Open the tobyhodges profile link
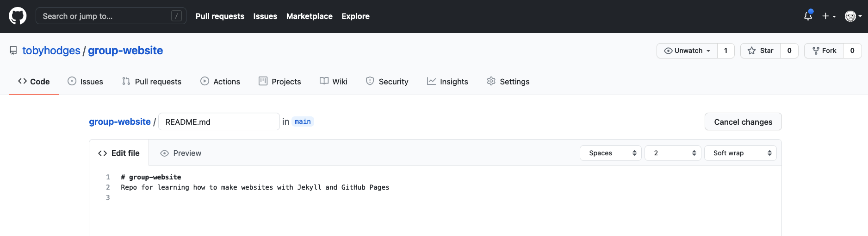Viewport: 868px width, 236px height. (51, 51)
